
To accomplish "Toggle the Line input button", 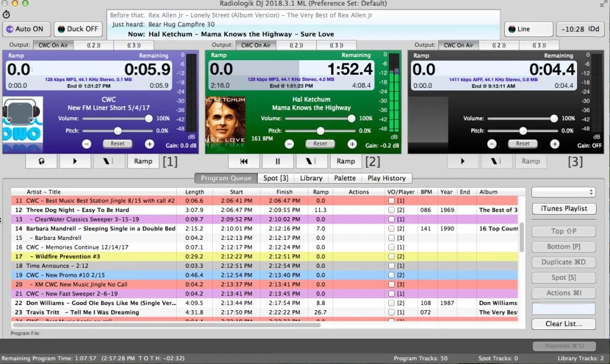I will [528, 29].
